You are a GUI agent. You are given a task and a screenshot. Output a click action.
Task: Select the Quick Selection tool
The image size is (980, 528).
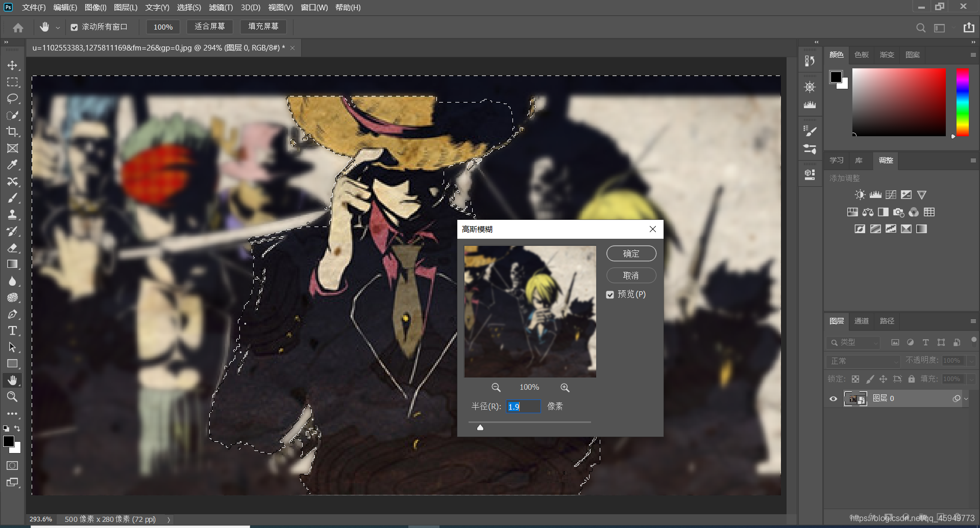pyautogui.click(x=12, y=115)
